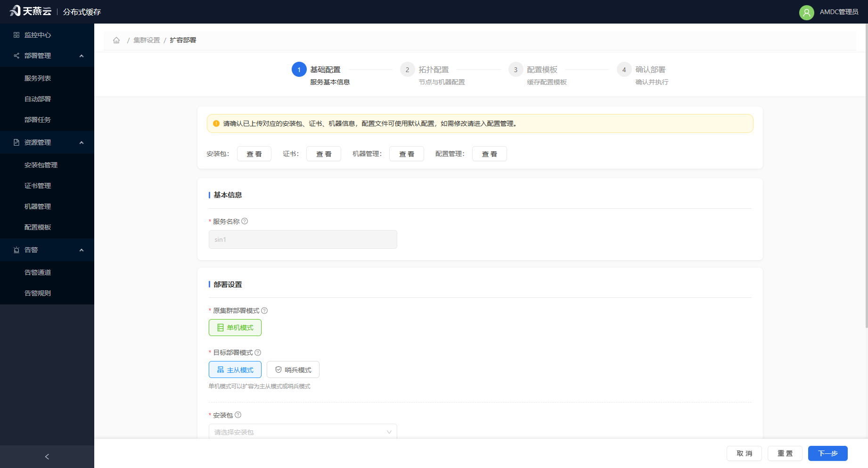Select 单机模式 as original cluster mode
The width and height of the screenshot is (868, 468).
[x=235, y=328]
